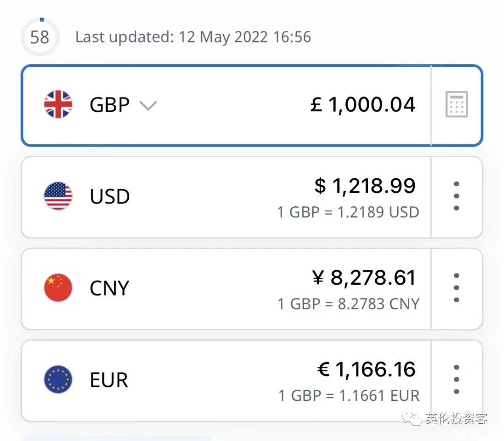Click the UK flag icon
This screenshot has width=504, height=441.
pos(58,105)
